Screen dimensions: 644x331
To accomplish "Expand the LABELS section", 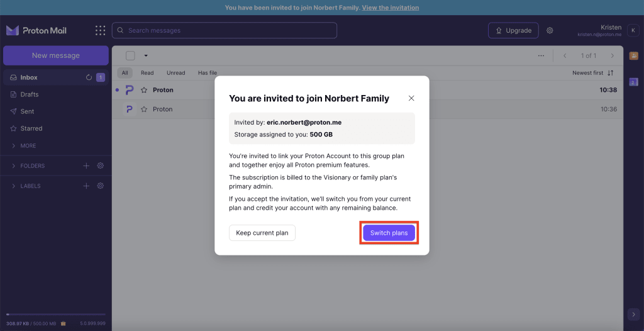I will click(26, 186).
